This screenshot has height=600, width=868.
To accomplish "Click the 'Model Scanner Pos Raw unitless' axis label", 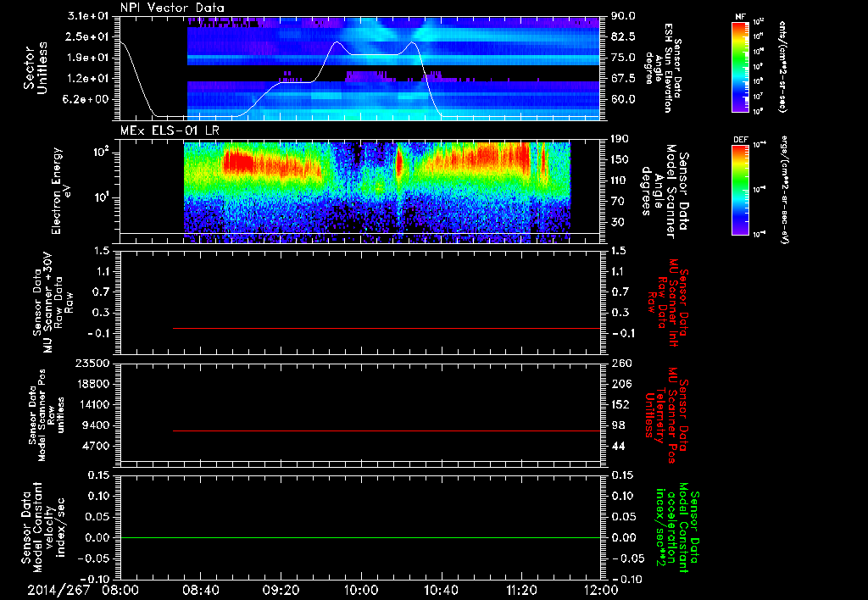I will pyautogui.click(x=46, y=415).
